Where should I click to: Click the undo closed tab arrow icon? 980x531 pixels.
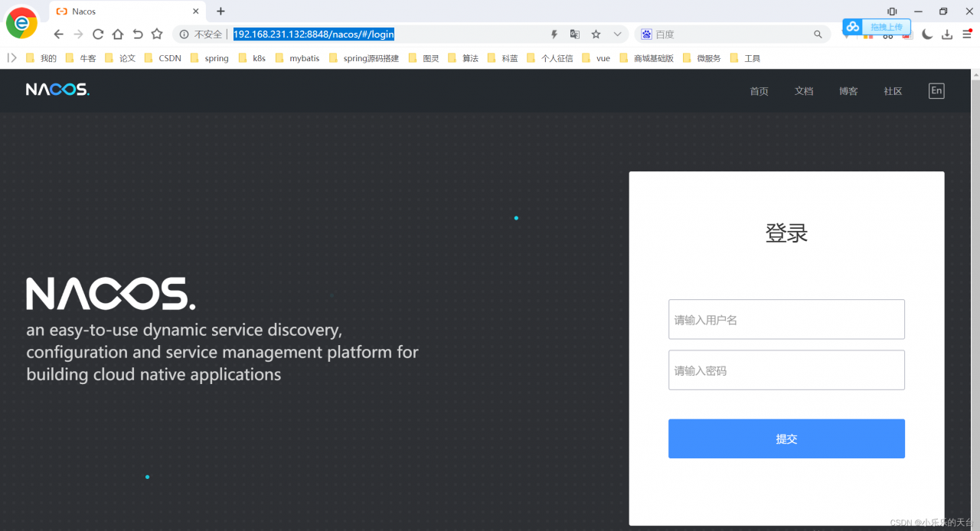[138, 34]
